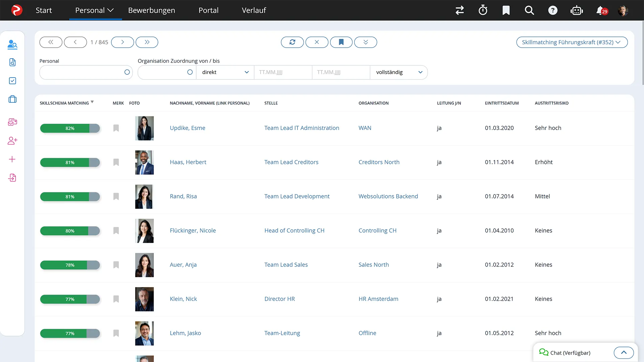Toggle the bookmark marker for Rand, Risa
The width and height of the screenshot is (644, 362).
(116, 196)
